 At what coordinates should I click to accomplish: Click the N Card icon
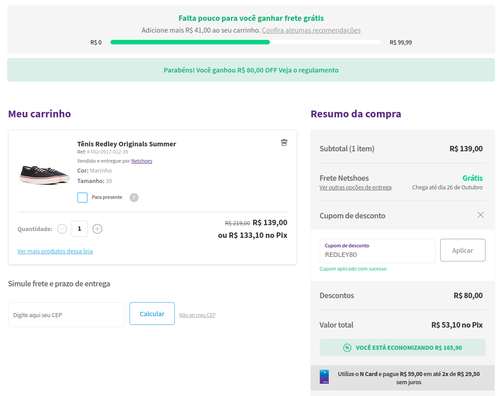[324, 377]
